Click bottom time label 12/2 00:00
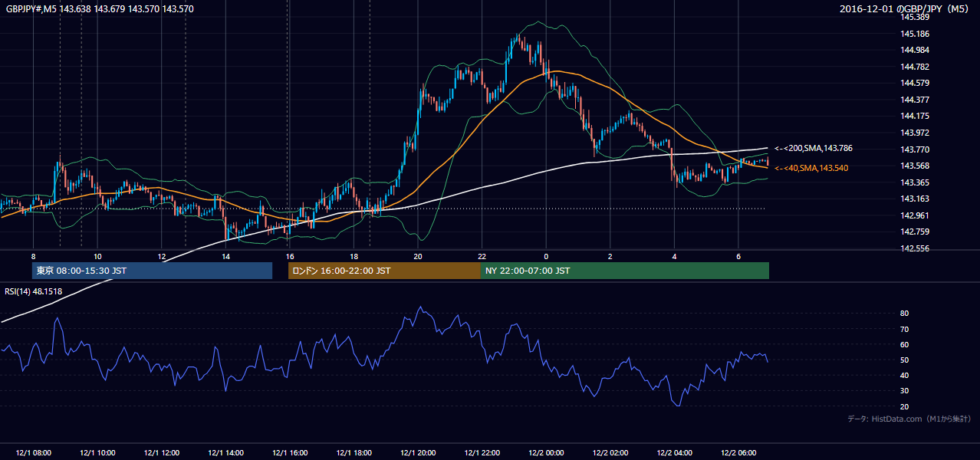The image size is (980, 460). 546,453
